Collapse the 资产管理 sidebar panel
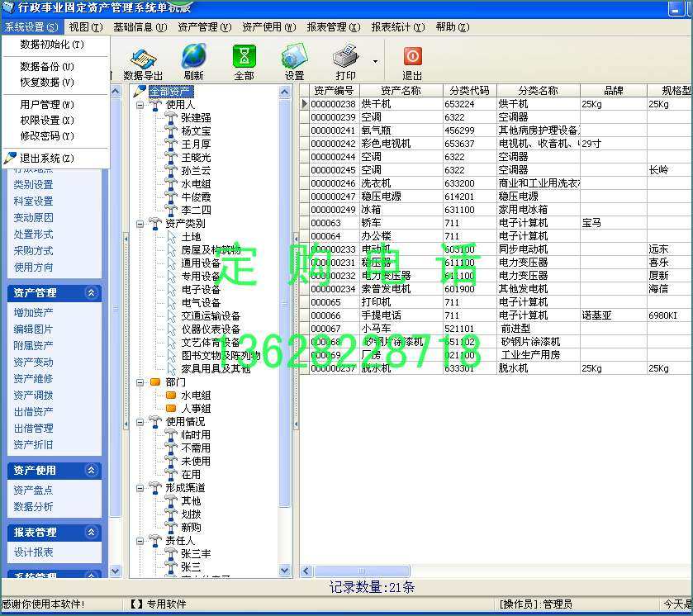This screenshot has width=693, height=616. click(x=92, y=292)
